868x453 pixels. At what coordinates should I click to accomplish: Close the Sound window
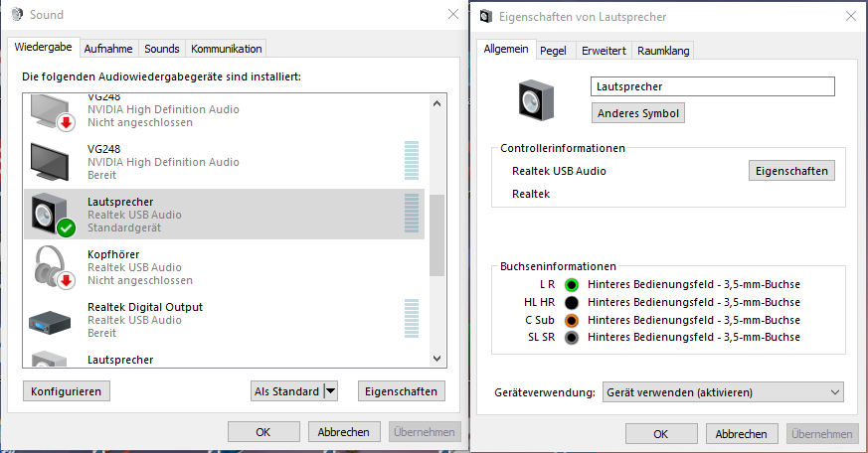point(452,14)
